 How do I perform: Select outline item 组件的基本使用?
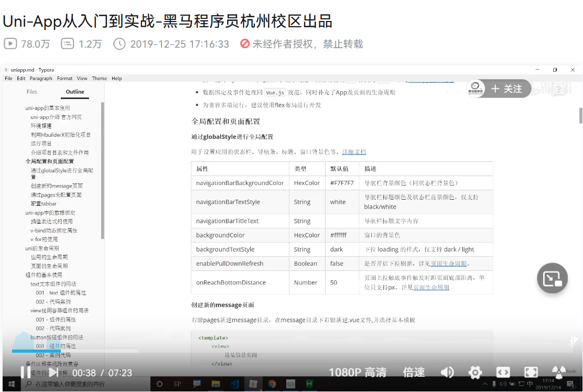coord(44,275)
